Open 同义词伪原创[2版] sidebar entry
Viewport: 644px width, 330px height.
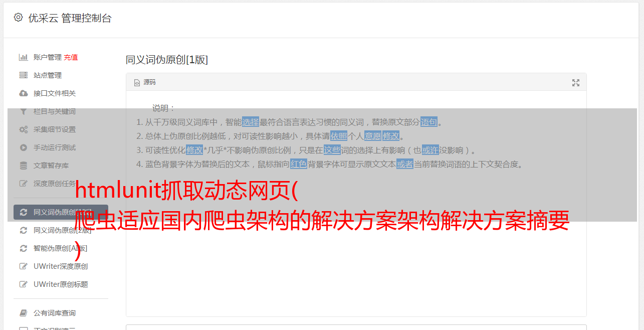pos(63,230)
